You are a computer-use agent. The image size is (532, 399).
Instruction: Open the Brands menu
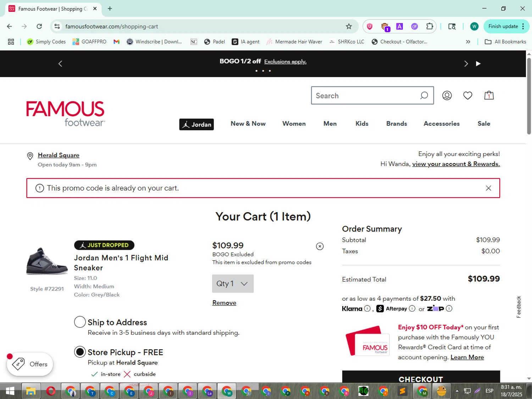(397, 123)
